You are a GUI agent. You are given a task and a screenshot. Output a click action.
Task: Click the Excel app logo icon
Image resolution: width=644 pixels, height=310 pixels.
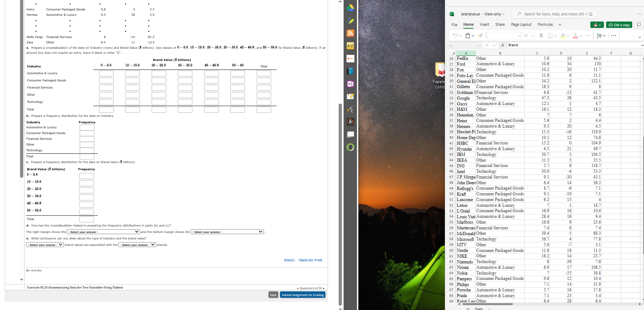click(452, 14)
